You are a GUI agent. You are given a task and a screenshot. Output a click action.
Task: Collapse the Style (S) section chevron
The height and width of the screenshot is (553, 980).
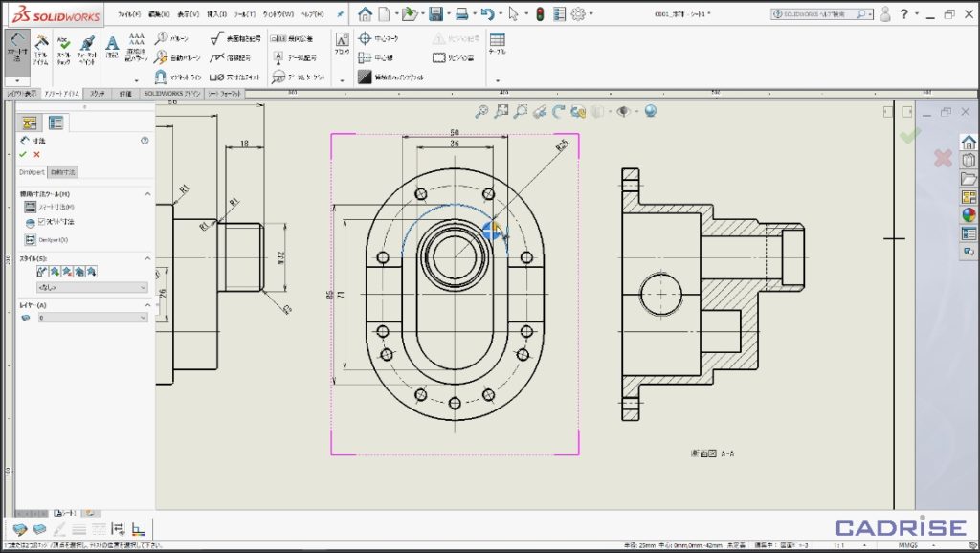pos(148,257)
